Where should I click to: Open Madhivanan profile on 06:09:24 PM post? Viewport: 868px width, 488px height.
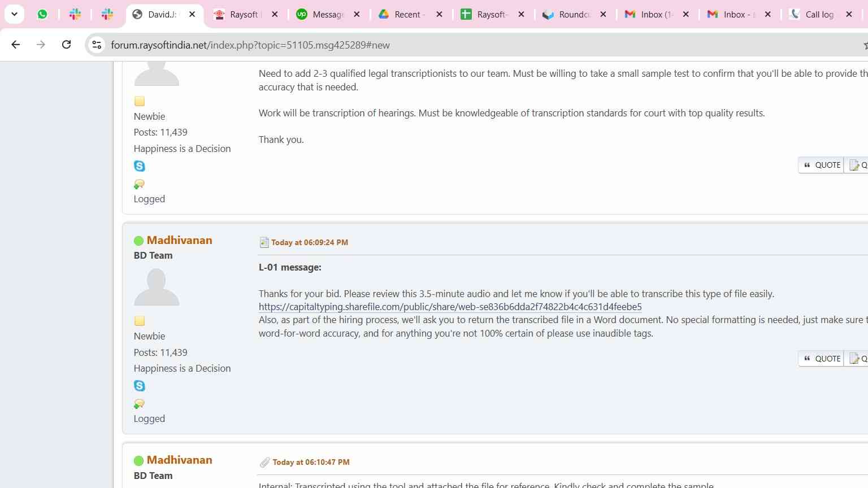click(x=179, y=240)
